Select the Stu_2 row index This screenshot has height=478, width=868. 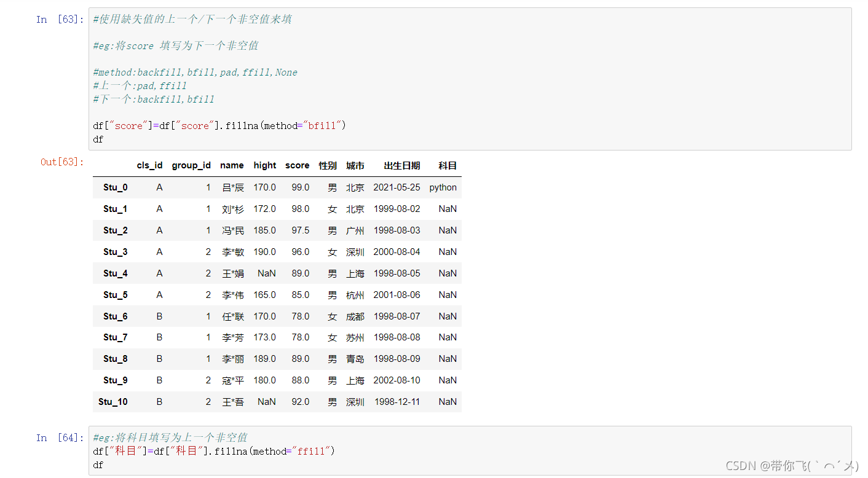coord(116,230)
